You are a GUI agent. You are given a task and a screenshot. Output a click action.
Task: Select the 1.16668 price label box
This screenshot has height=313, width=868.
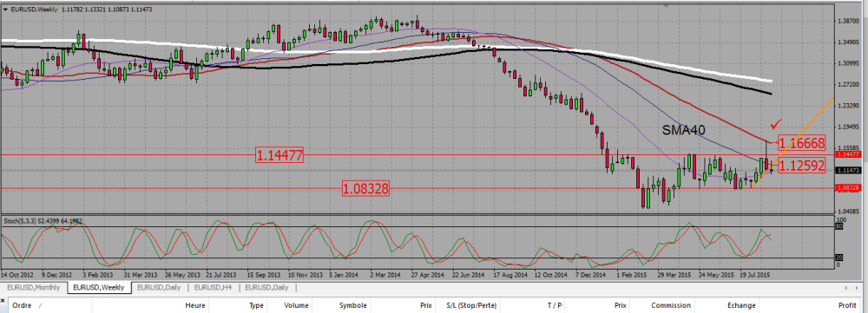click(x=802, y=143)
